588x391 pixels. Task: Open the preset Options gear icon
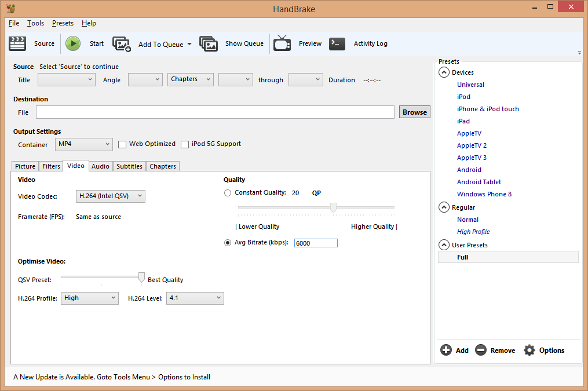(529, 350)
